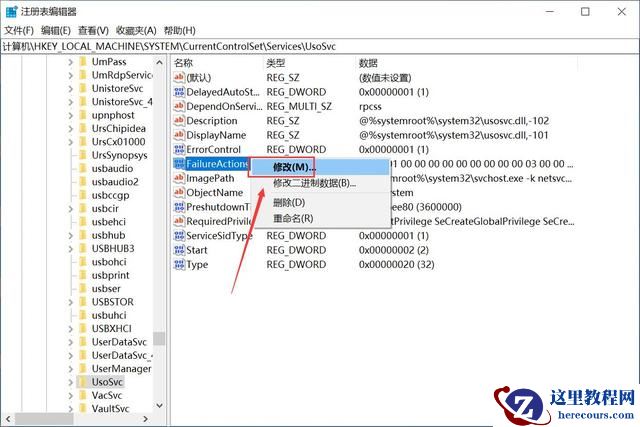Click the 类型 column header

pos(310,63)
